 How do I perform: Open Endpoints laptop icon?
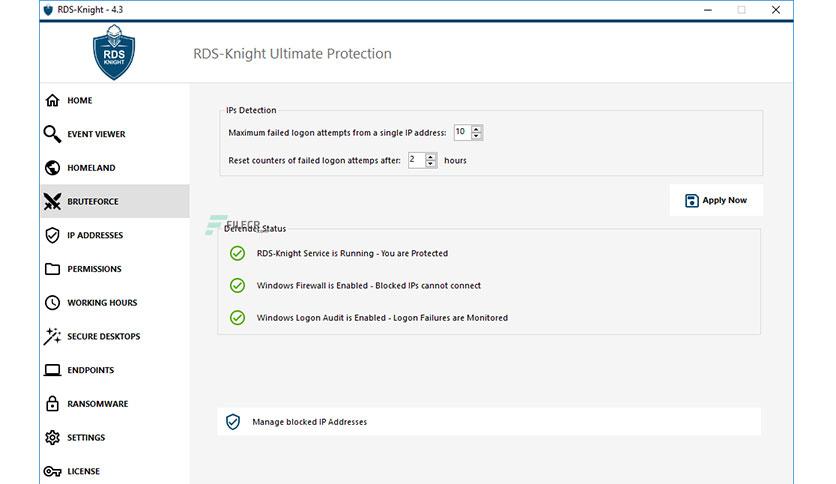point(52,370)
